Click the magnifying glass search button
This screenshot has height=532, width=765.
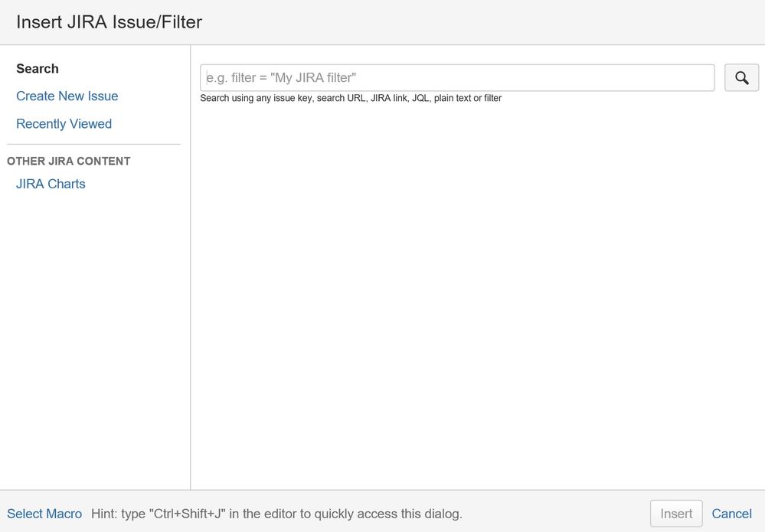point(741,77)
